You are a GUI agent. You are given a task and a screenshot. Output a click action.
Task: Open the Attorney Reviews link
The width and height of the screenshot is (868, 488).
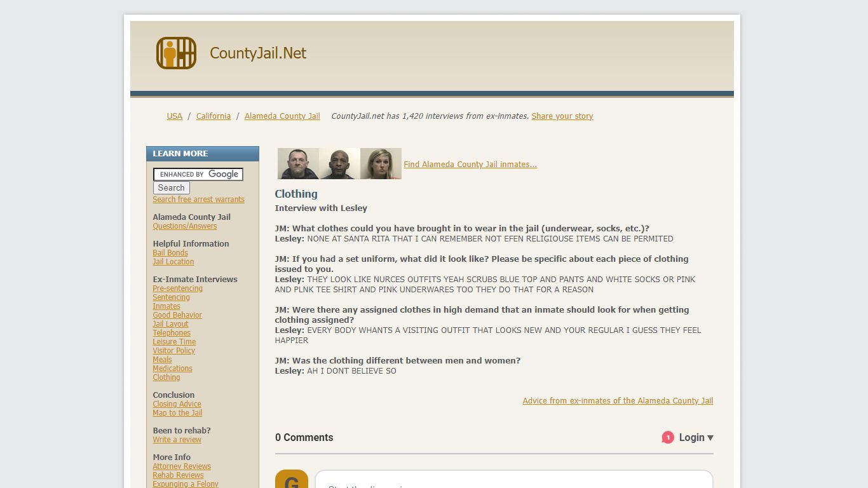(182, 466)
